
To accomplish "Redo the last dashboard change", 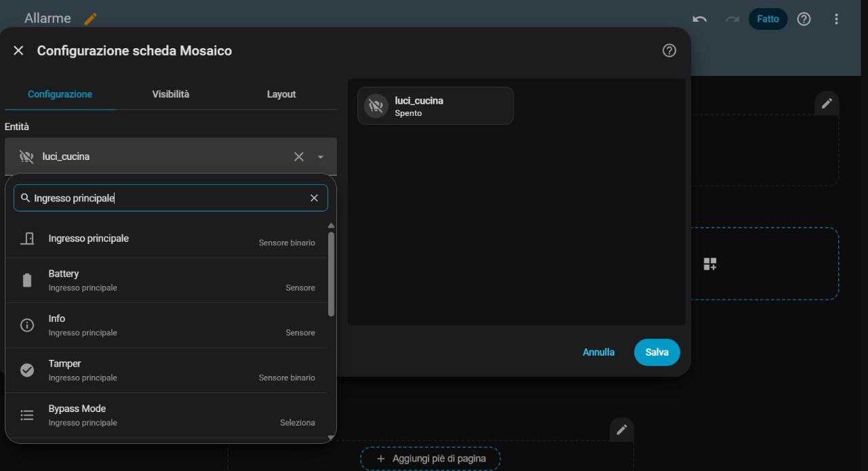I will tap(732, 19).
